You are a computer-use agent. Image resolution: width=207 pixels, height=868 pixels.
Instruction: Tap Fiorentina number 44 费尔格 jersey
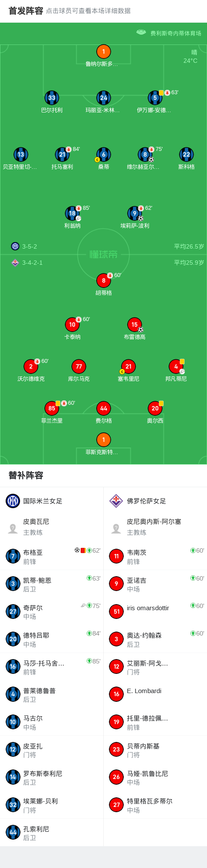click(103, 408)
